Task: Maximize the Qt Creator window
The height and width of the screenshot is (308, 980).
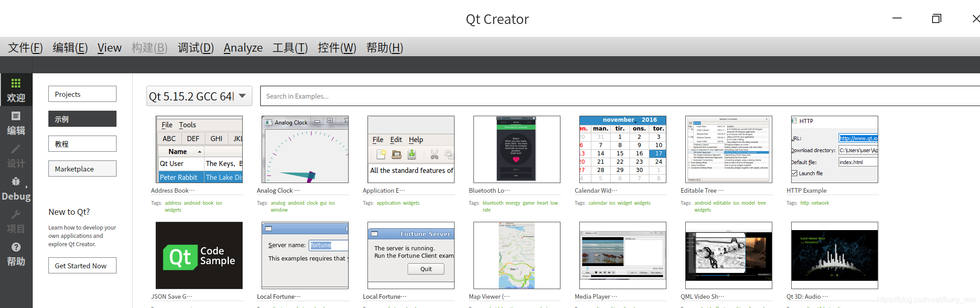Action: (x=937, y=18)
